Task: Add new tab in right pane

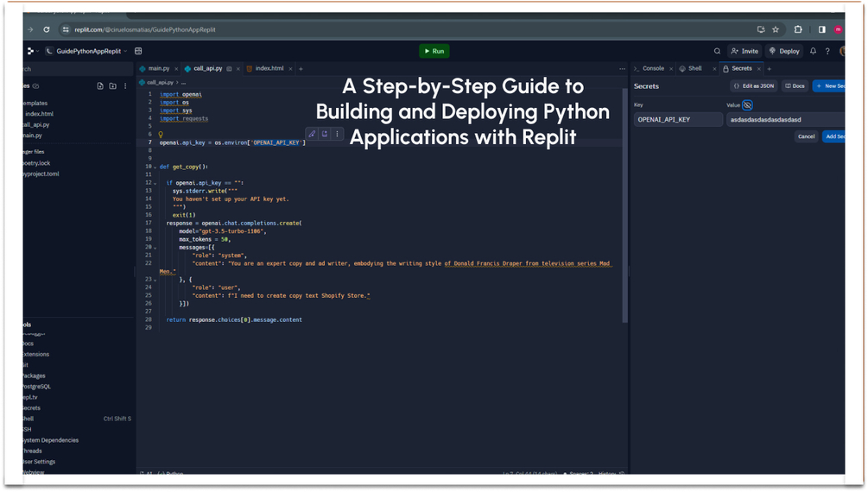Action: click(769, 69)
